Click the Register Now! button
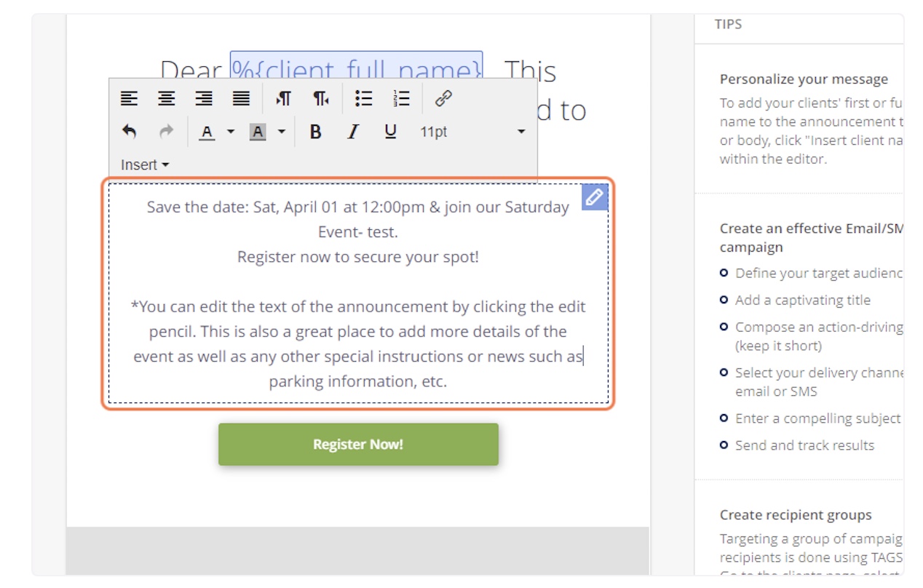 [x=358, y=444]
